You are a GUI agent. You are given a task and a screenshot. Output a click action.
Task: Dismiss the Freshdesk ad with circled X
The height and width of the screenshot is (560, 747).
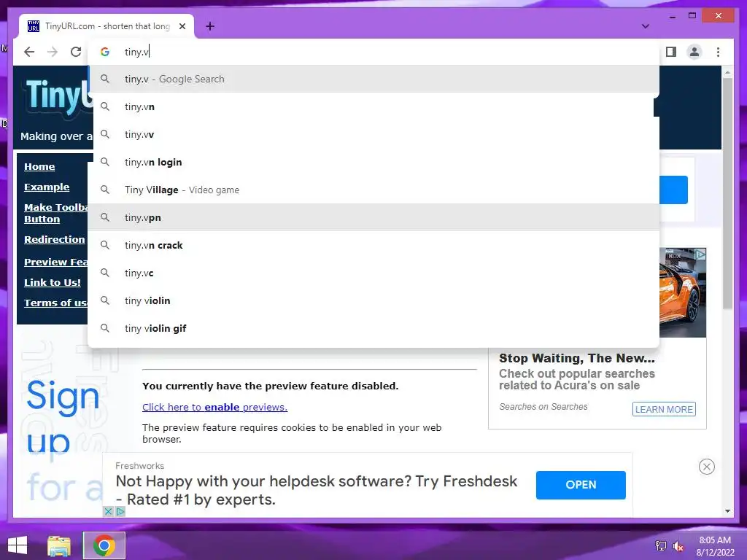706,467
